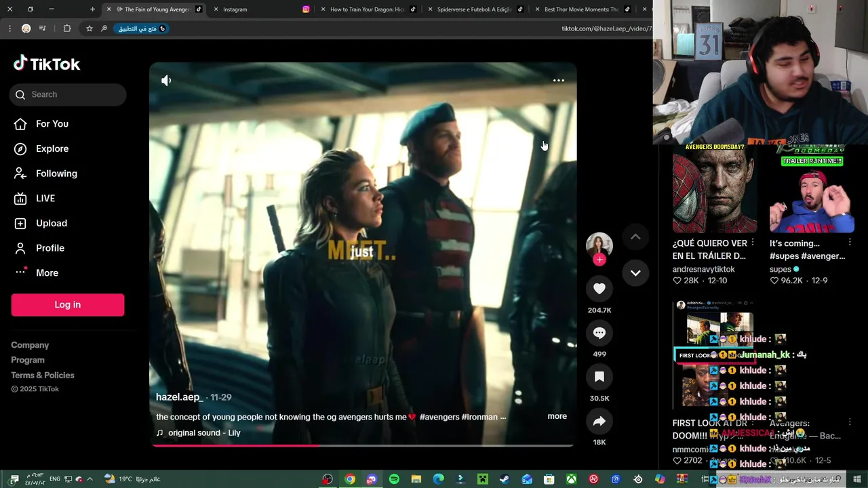Unmute the video with speaker icon
The width and height of the screenshot is (868, 488).
tap(166, 81)
